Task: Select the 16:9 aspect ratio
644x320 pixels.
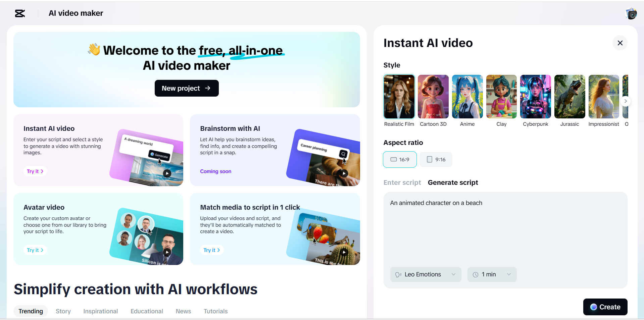Action: click(x=399, y=159)
